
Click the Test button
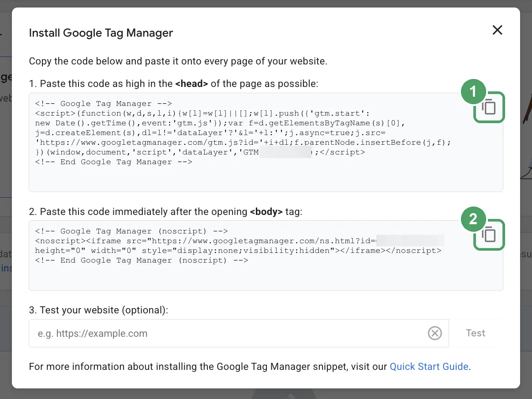pos(476,333)
